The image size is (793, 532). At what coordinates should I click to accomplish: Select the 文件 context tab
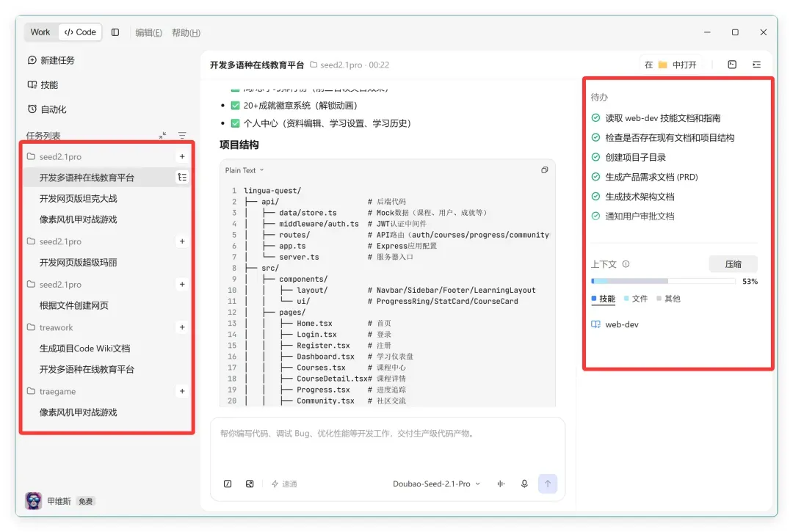coord(636,299)
